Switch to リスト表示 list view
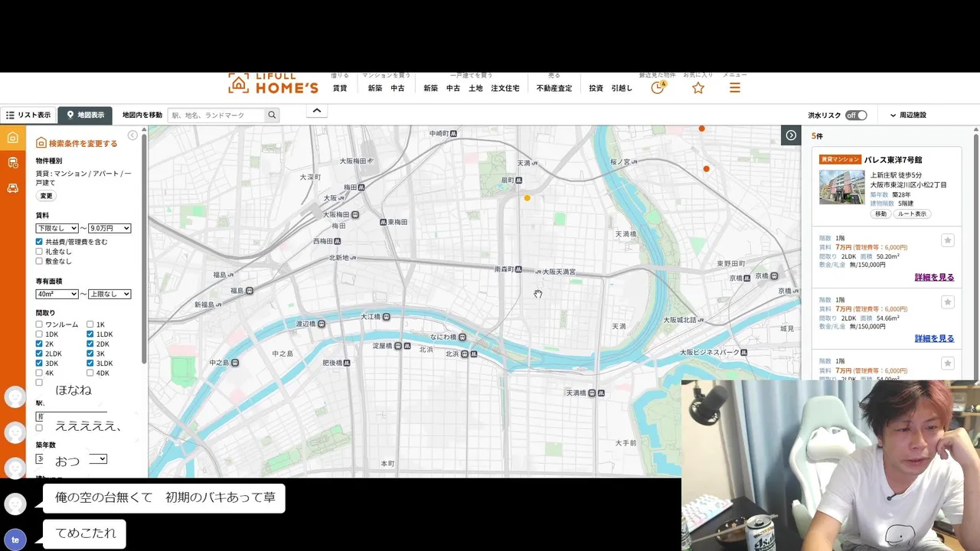This screenshot has height=551, width=980. 28,115
